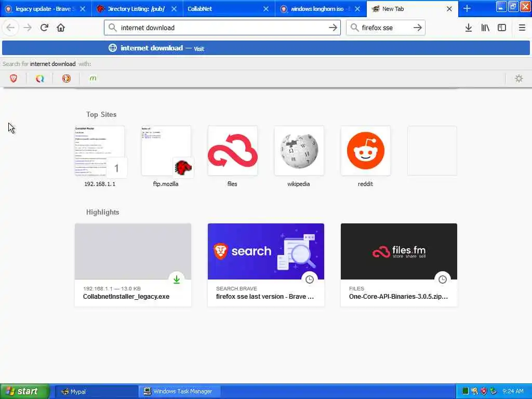532x399 pixels.
Task: Click the green download badge on CollabnetInstaller card
Action: coord(177,279)
